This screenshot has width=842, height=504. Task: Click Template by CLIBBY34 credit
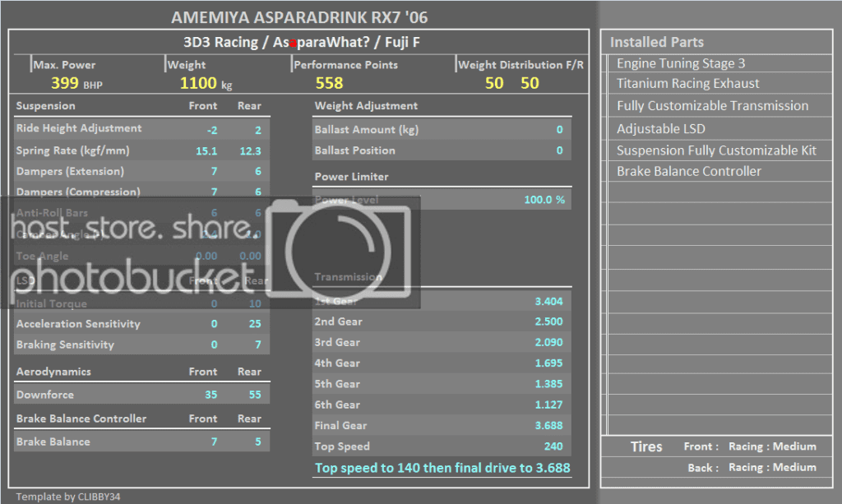(68, 497)
